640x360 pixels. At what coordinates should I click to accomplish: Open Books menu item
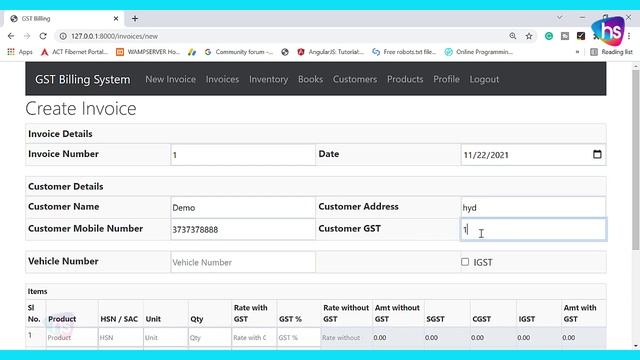[x=310, y=79]
